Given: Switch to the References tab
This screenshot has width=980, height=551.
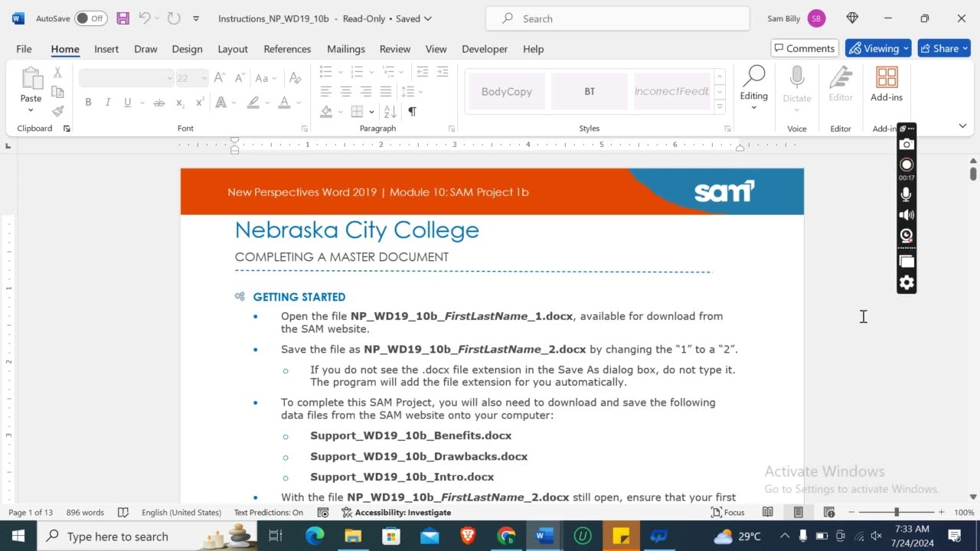Looking at the screenshot, I should [287, 48].
